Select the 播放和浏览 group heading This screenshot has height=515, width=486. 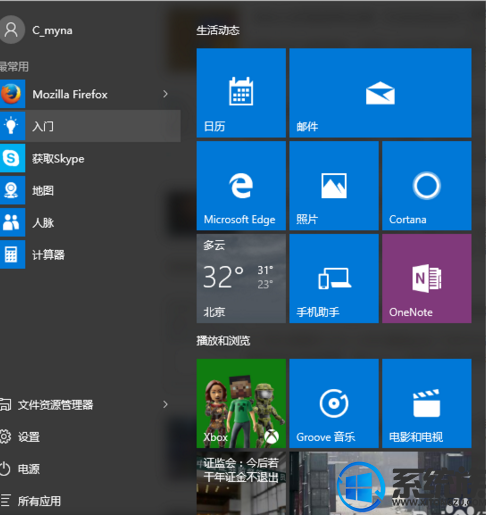(223, 341)
